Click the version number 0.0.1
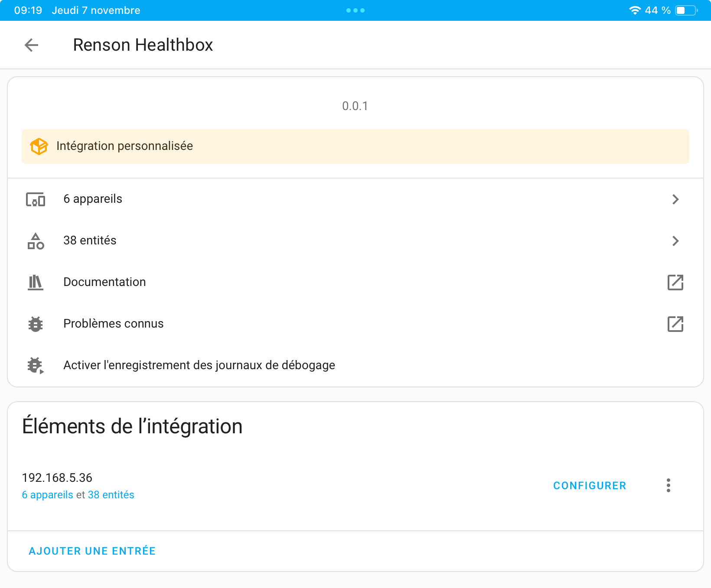711x588 pixels. pyautogui.click(x=355, y=106)
